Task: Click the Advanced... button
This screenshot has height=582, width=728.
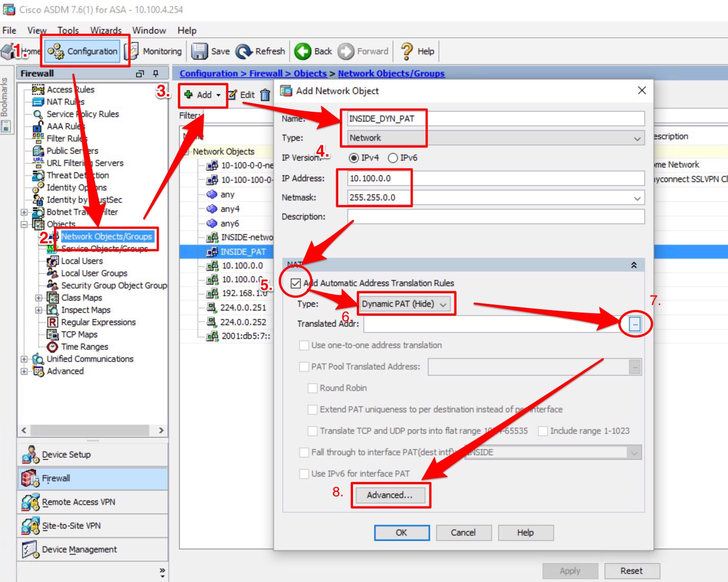Action: coord(389,495)
